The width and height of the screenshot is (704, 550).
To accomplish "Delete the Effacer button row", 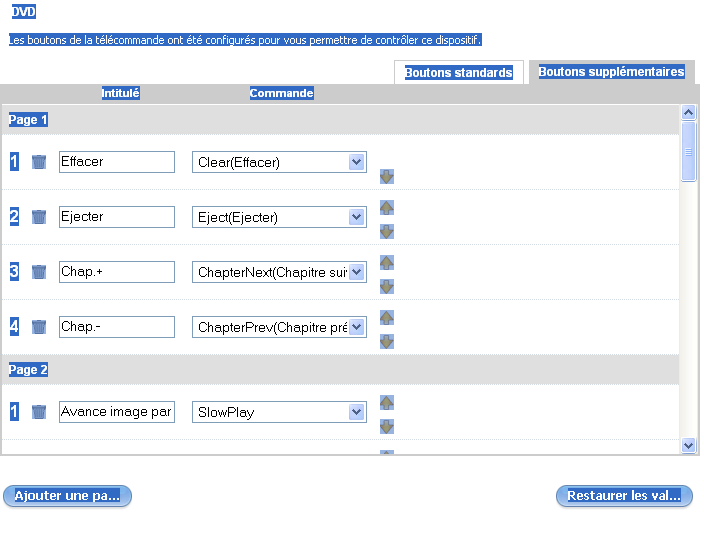I will click(x=39, y=162).
